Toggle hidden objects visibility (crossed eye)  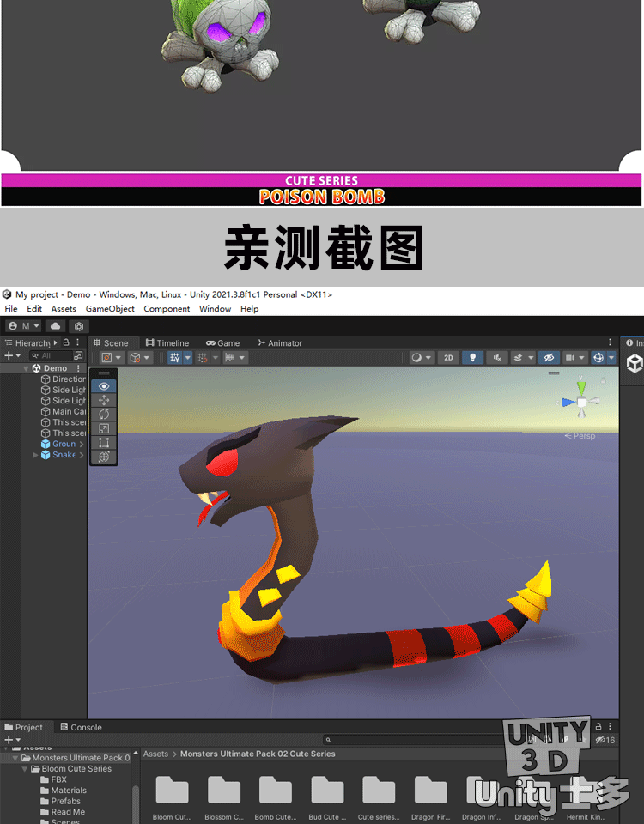549,358
